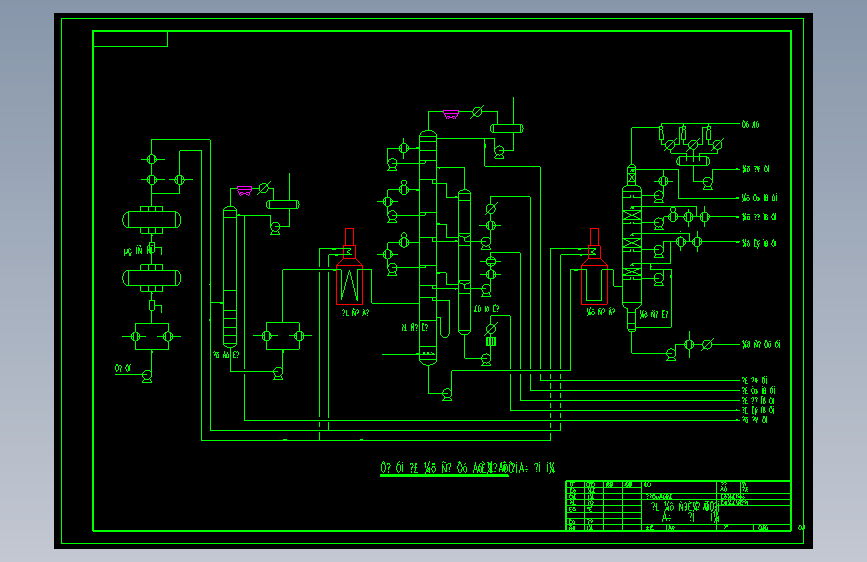Pick the right column with cross-hatched packing sections
The width and height of the screenshot is (867, 562).
click(631, 247)
